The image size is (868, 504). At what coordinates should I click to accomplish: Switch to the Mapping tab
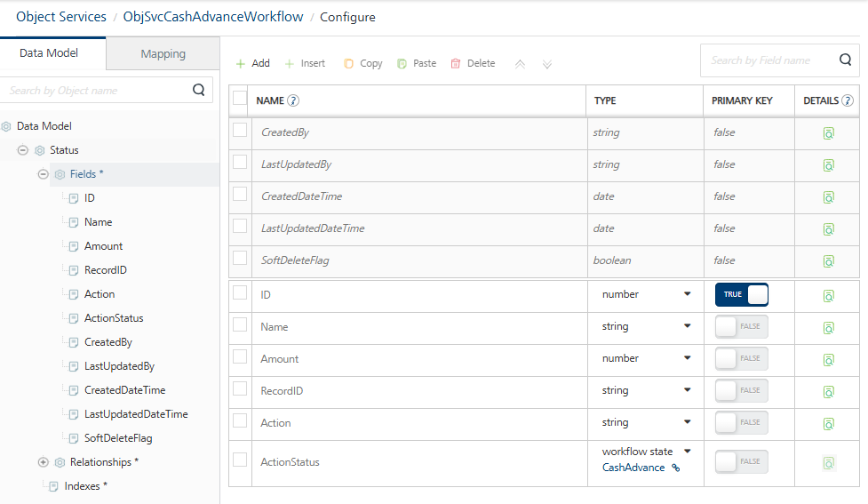tap(163, 54)
